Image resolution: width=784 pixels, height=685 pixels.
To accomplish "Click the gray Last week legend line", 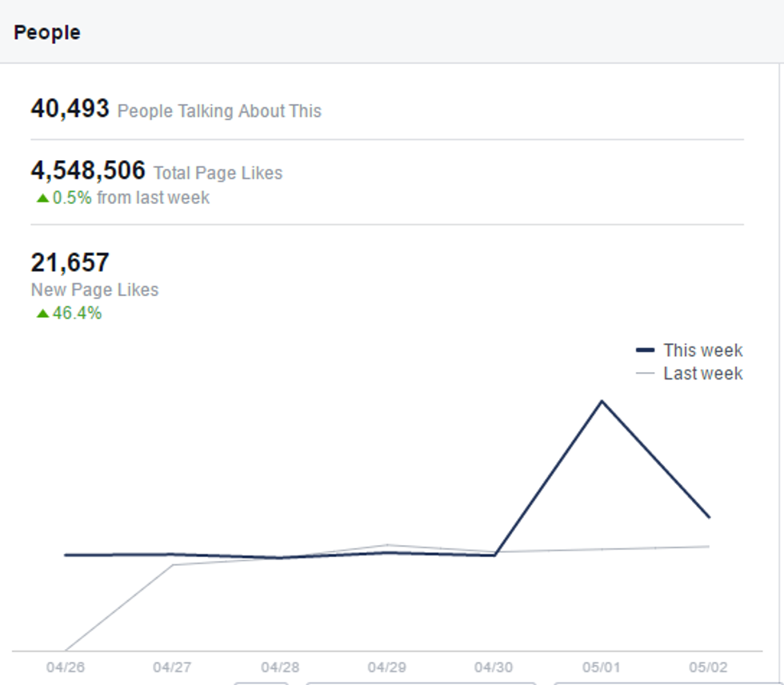I will click(x=646, y=374).
